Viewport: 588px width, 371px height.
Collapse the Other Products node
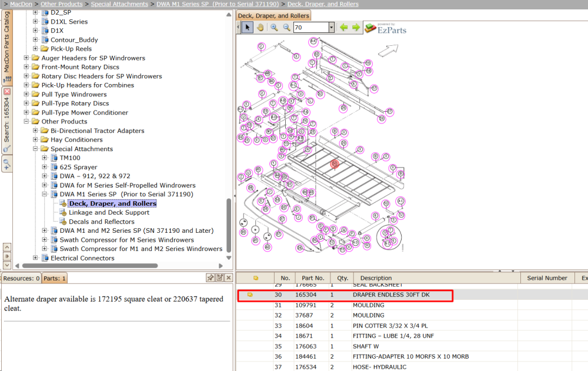(x=26, y=121)
